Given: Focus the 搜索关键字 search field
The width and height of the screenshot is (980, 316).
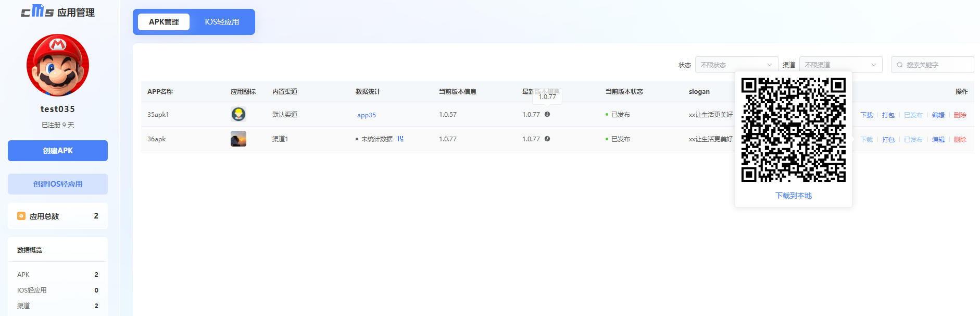Looking at the screenshot, I should click(x=932, y=65).
